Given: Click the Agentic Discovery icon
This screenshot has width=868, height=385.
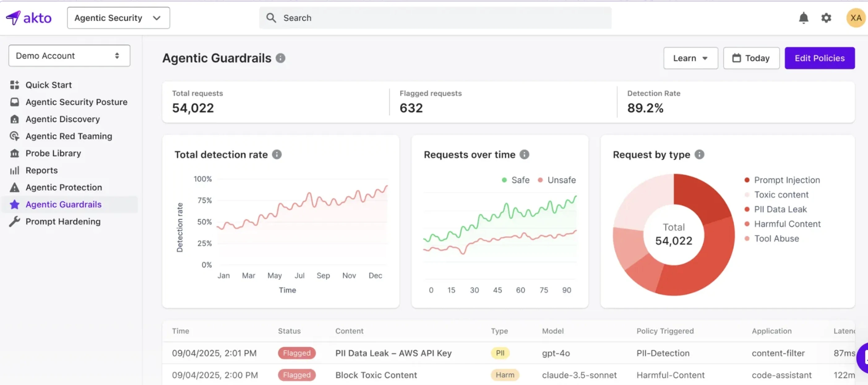Looking at the screenshot, I should point(15,119).
